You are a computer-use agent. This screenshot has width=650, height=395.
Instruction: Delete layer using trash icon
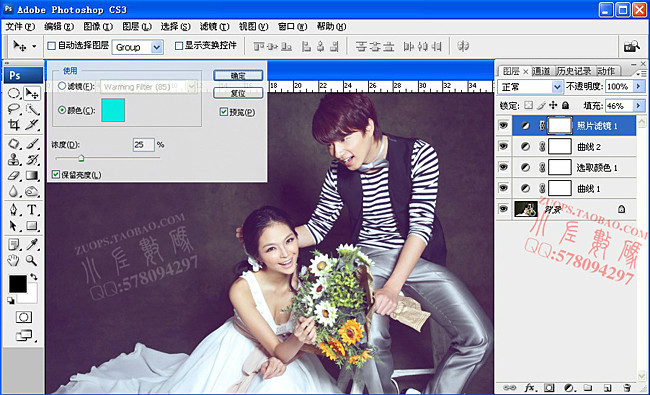point(627,388)
